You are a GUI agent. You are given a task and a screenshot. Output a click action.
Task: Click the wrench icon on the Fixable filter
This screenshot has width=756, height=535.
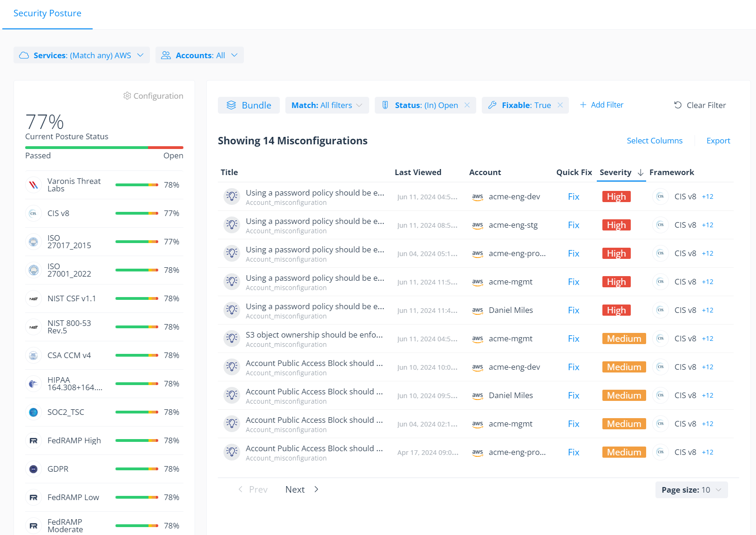(x=492, y=105)
